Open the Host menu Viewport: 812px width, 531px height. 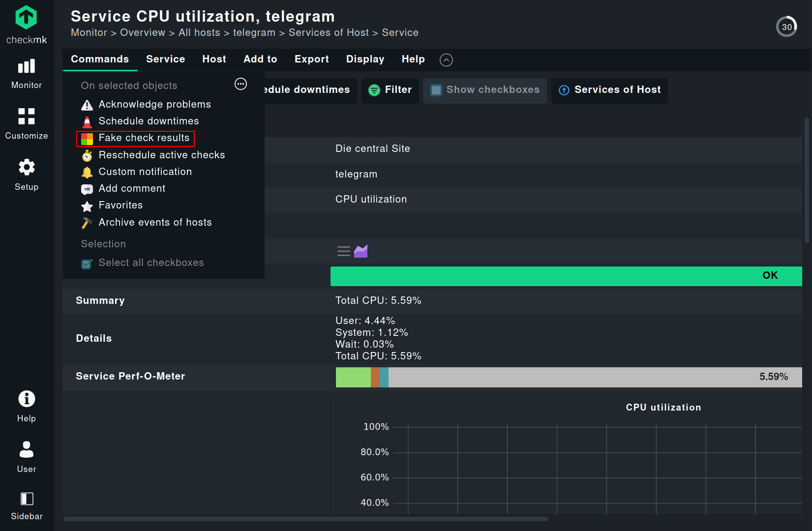tap(214, 59)
